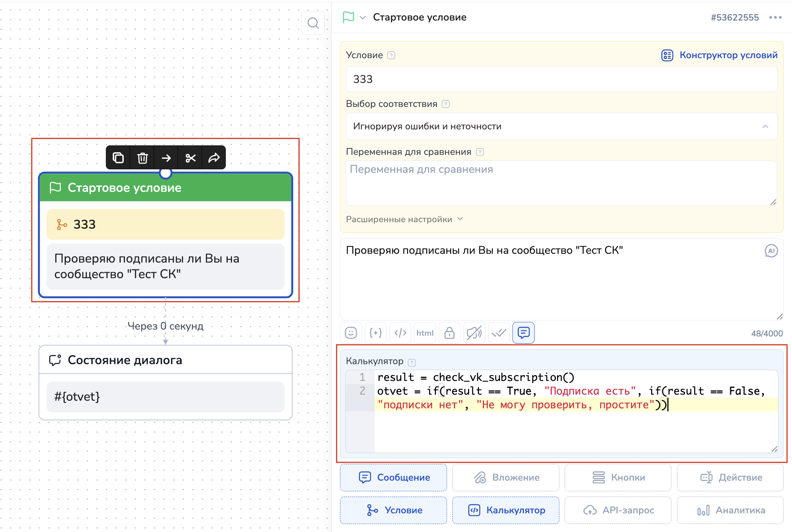This screenshot has width=792, height=532.
Task: Insert variable with curly braces icon
Action: pyautogui.click(x=375, y=333)
